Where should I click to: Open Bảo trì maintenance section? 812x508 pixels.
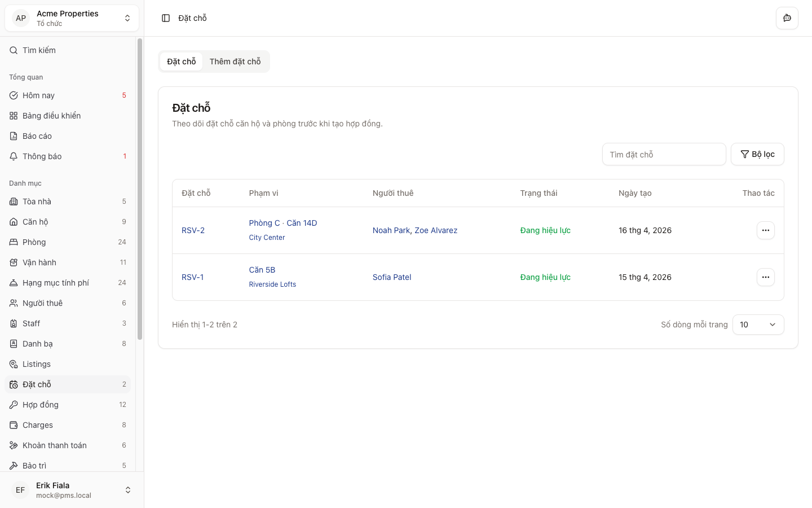click(x=34, y=466)
